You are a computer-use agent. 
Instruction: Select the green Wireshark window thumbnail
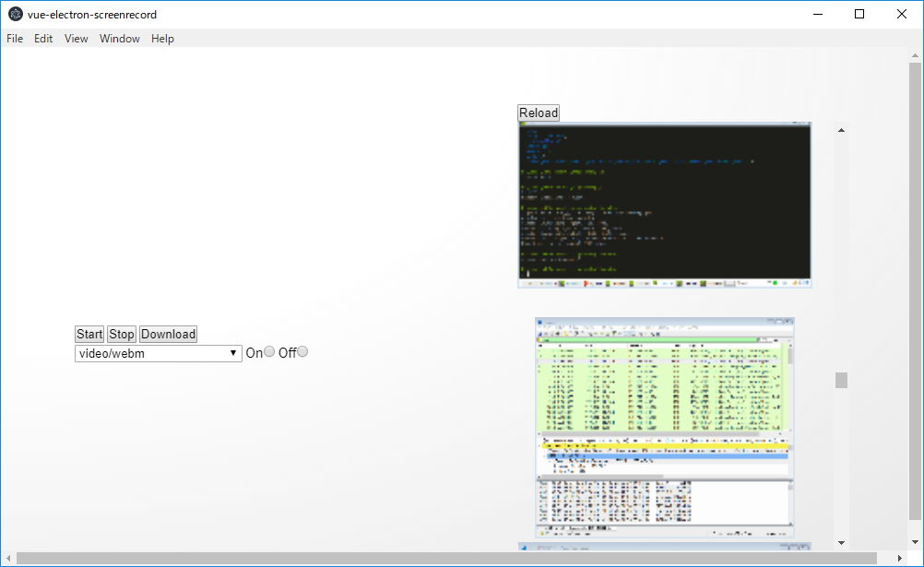tap(665, 428)
